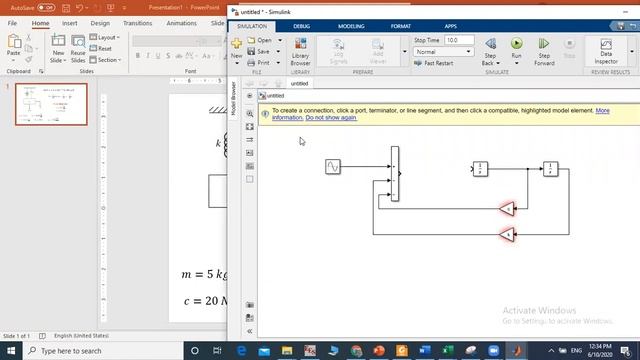Screen dimensions: 640x360
Task: Toggle Fast Restart mode
Action: (433, 63)
